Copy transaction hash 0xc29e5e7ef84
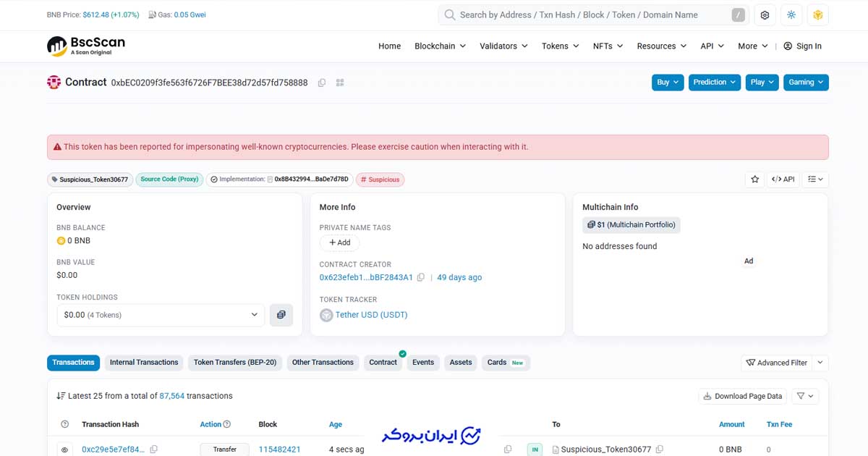Viewport: 868px width, 456px height. (154, 449)
